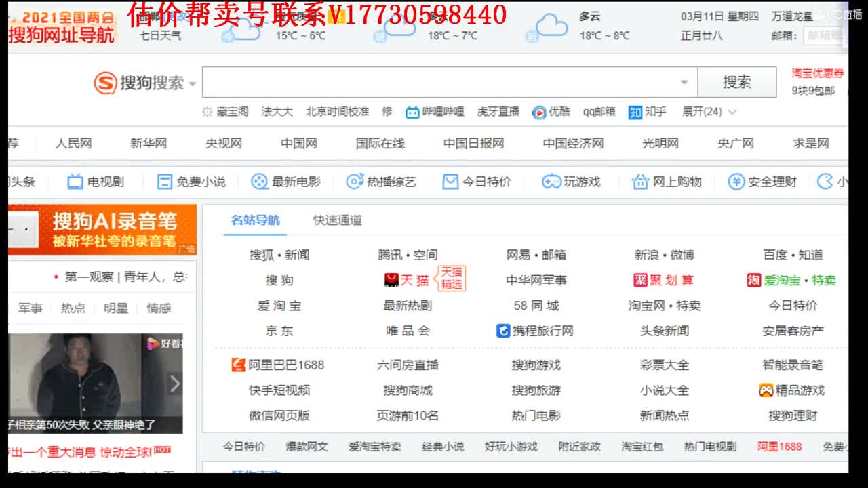This screenshot has height=488, width=868.
Task: Open the 安全理财 yen icon
Action: (736, 182)
